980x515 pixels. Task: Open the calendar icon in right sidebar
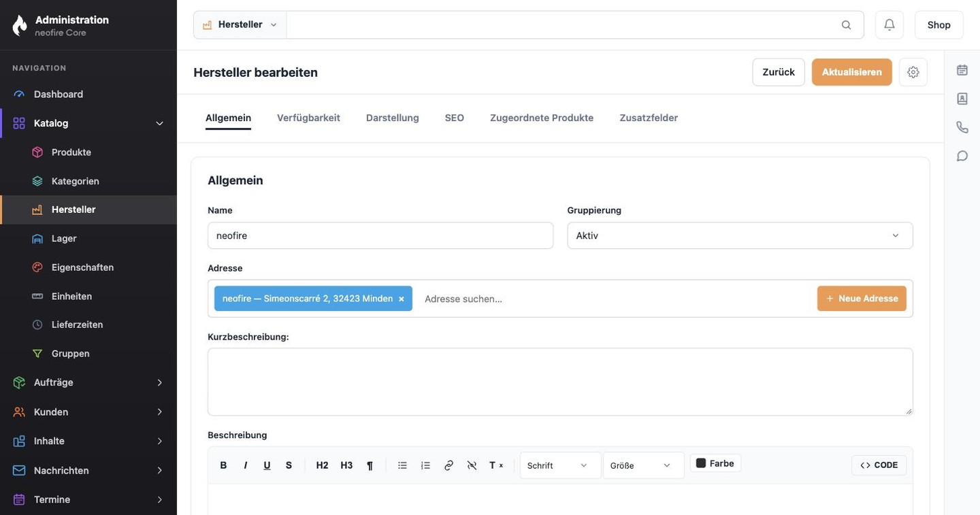click(x=962, y=70)
